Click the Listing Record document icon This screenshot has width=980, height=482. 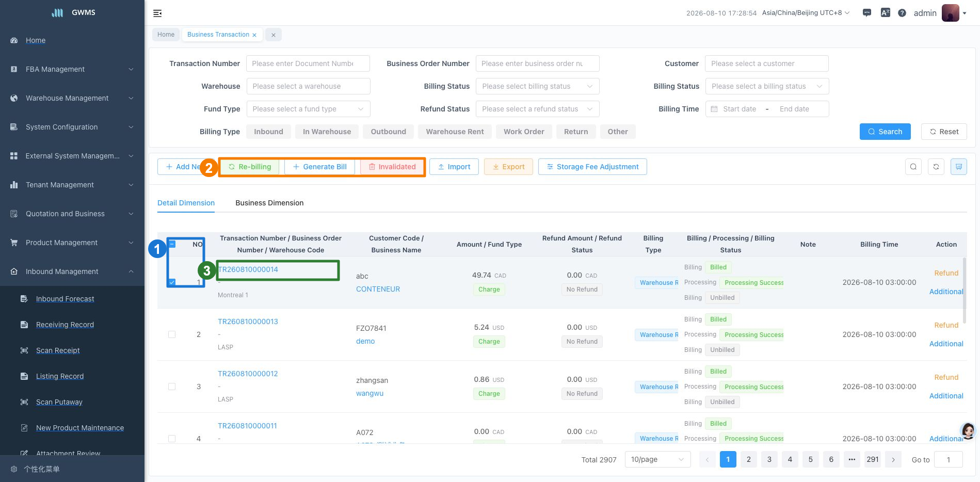pos(24,376)
